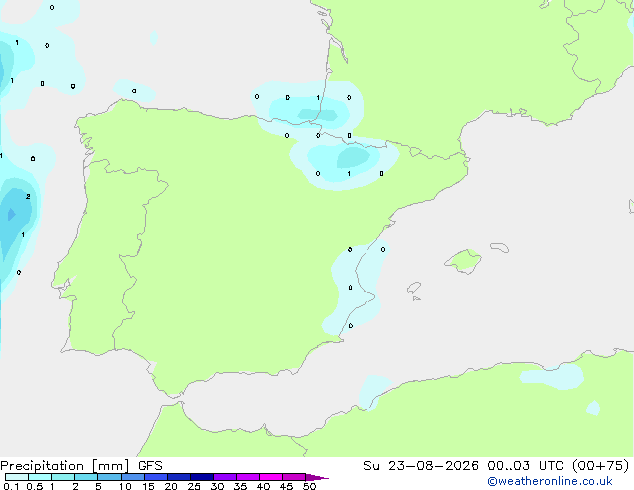Choose the 40–45 mm magenta legend swatch
This screenshot has height=490, width=634.
tap(271, 477)
